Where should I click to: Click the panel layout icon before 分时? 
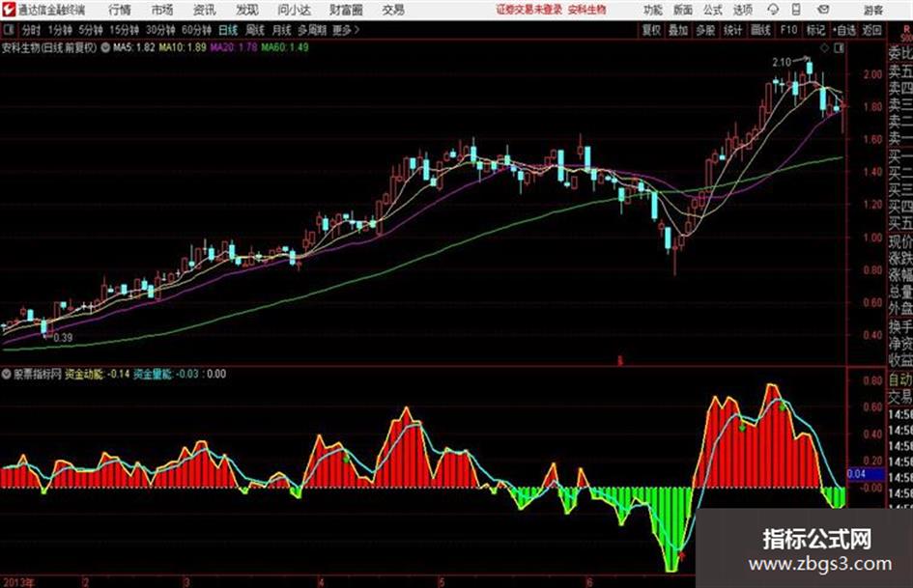pos(8,29)
